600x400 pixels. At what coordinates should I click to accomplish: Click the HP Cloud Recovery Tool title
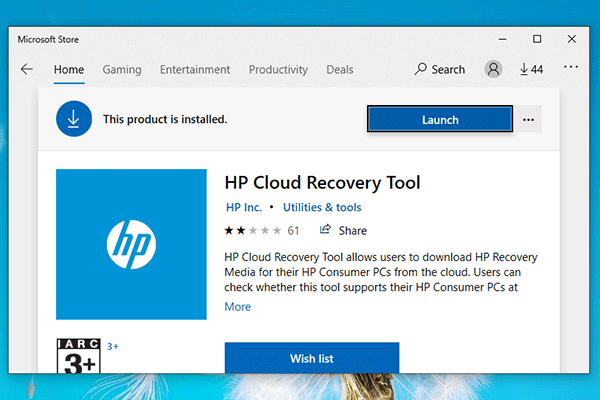pos(322,183)
